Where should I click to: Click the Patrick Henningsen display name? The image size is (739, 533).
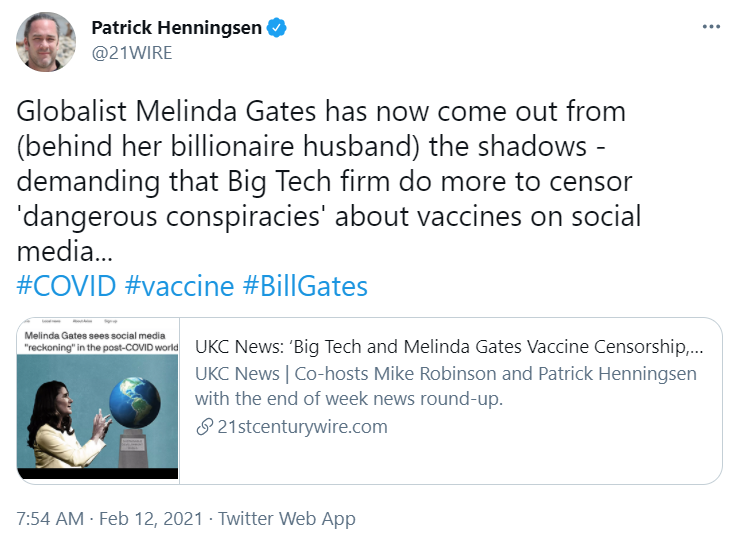[x=176, y=28]
